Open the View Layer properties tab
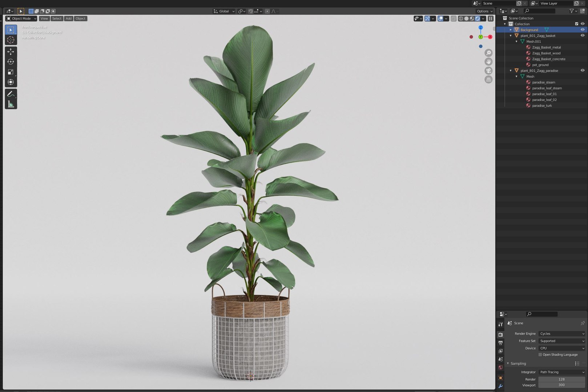 (500, 351)
